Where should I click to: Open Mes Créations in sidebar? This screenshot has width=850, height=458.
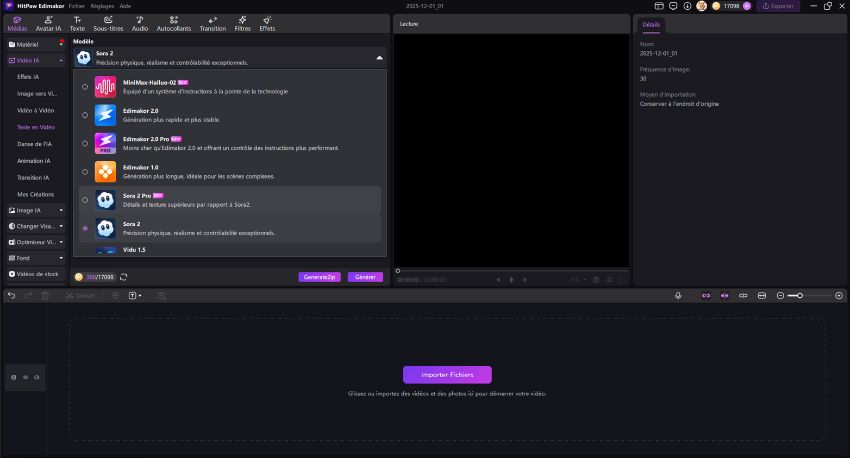[x=35, y=195]
